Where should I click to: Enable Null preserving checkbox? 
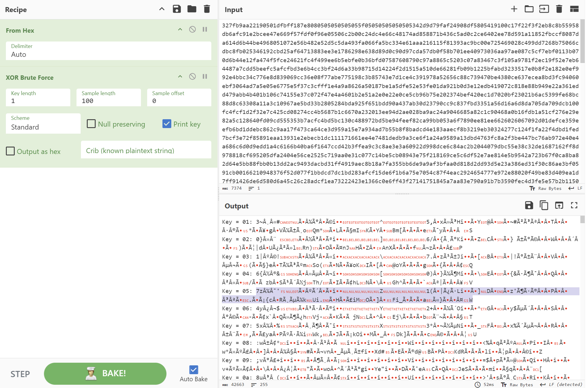tap(91, 124)
